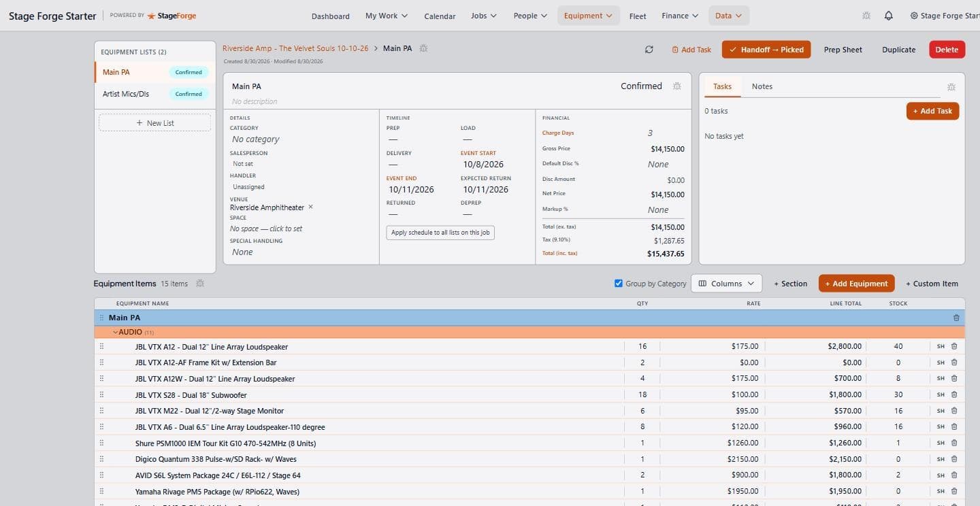This screenshot has width=980, height=506.
Task: Click SH on the JBL VTX M22 row
Action: pyautogui.click(x=941, y=411)
